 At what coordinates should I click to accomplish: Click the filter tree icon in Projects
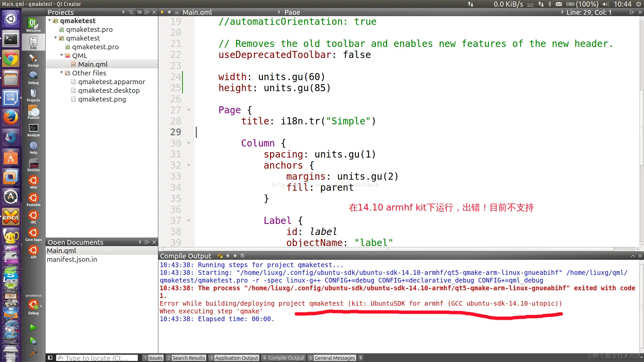pos(131,12)
